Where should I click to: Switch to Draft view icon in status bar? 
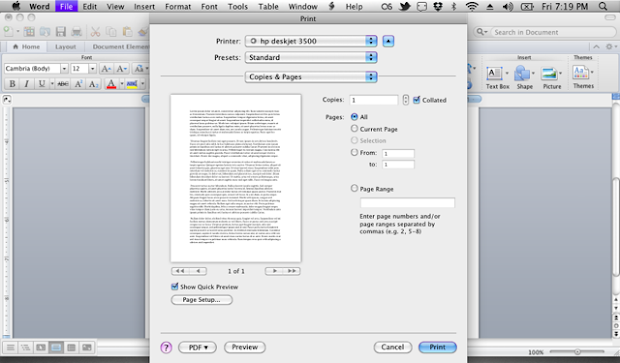coord(11,348)
